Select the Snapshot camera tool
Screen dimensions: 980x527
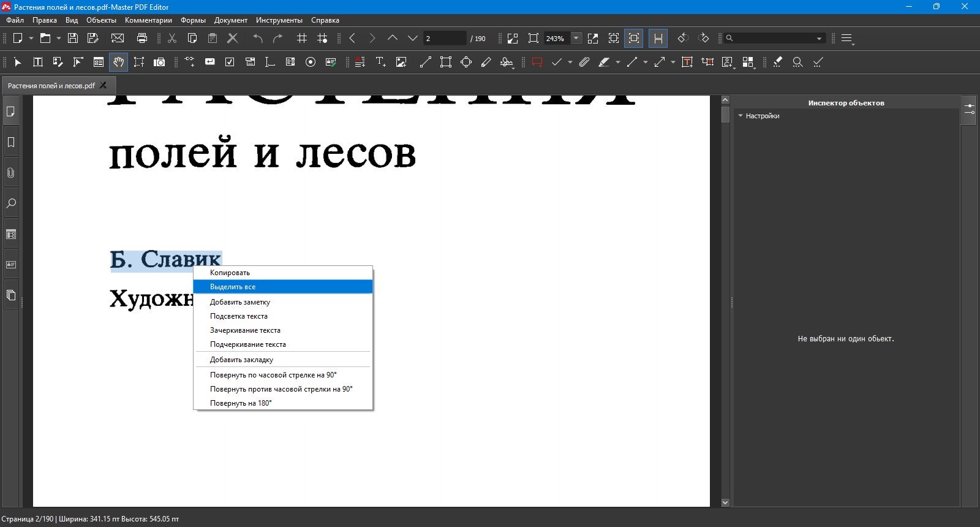coord(159,62)
